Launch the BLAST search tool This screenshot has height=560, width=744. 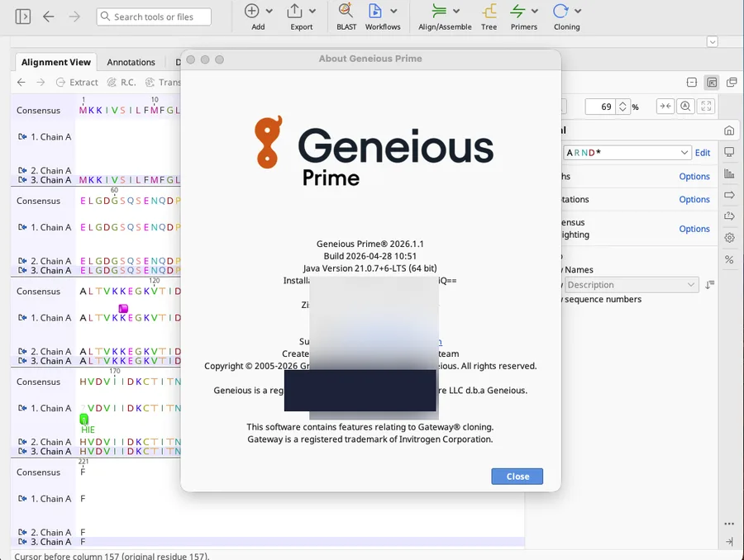(x=346, y=17)
